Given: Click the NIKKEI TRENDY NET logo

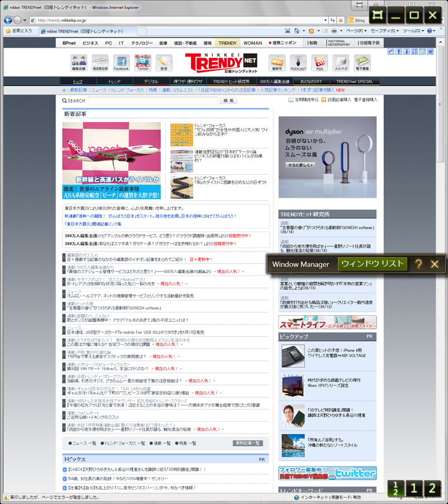Looking at the screenshot, I should [221, 63].
